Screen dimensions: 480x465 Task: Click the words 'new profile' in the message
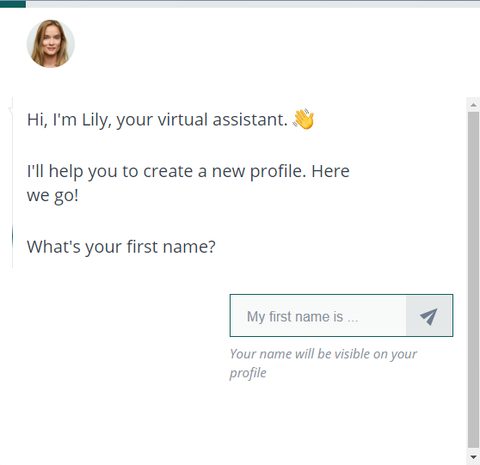(259, 171)
